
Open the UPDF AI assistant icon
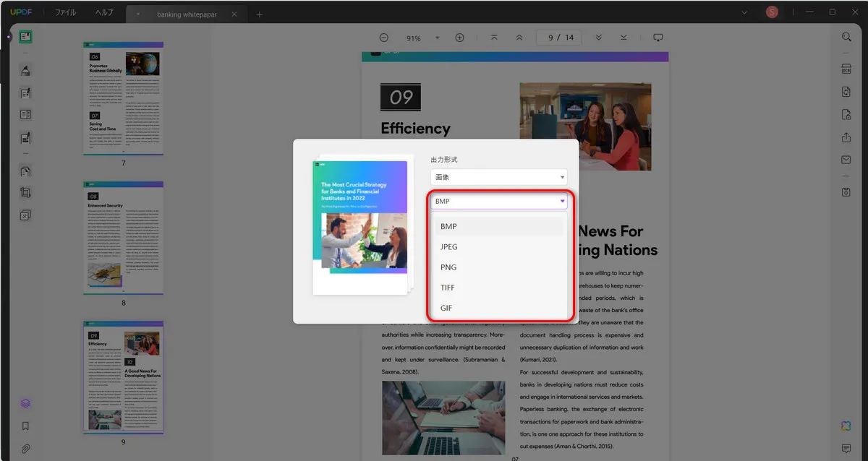pos(846,426)
